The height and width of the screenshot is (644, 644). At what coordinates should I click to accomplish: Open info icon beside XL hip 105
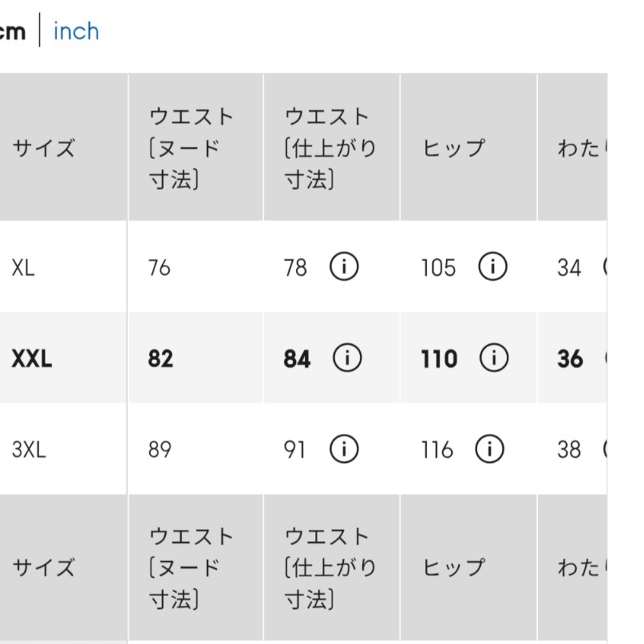pos(493,266)
